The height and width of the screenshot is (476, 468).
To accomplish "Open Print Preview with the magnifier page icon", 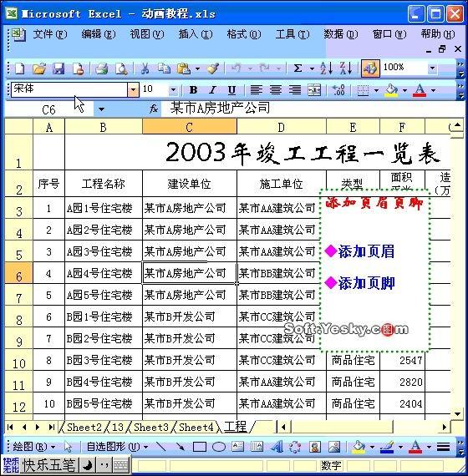I will [x=121, y=68].
